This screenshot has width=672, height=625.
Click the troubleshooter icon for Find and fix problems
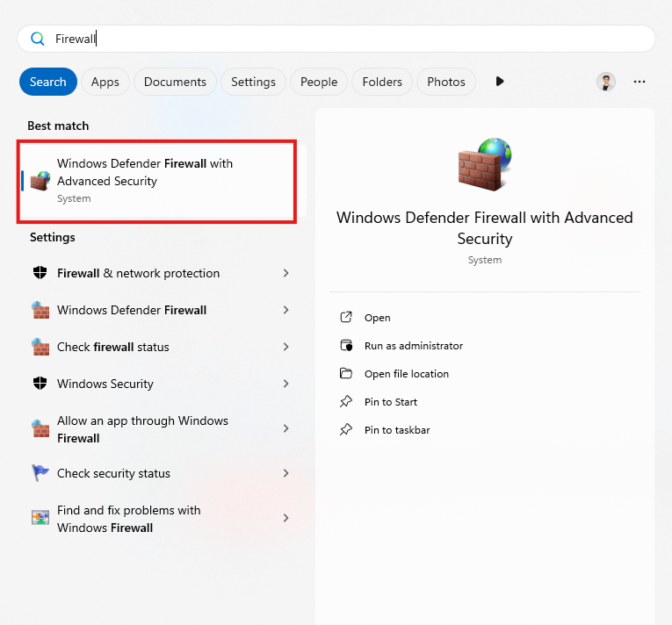(x=40, y=518)
